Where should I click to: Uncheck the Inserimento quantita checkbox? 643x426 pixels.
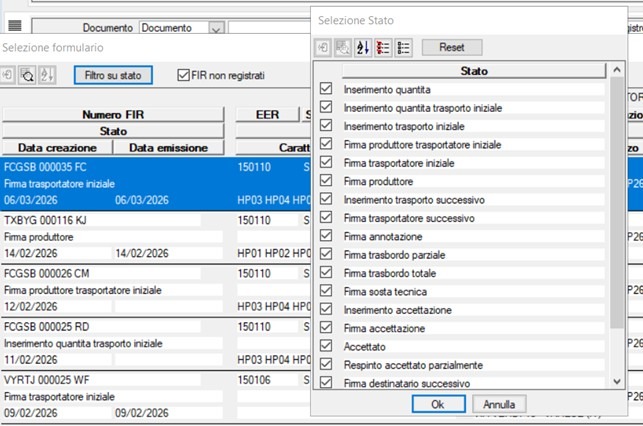pyautogui.click(x=326, y=89)
